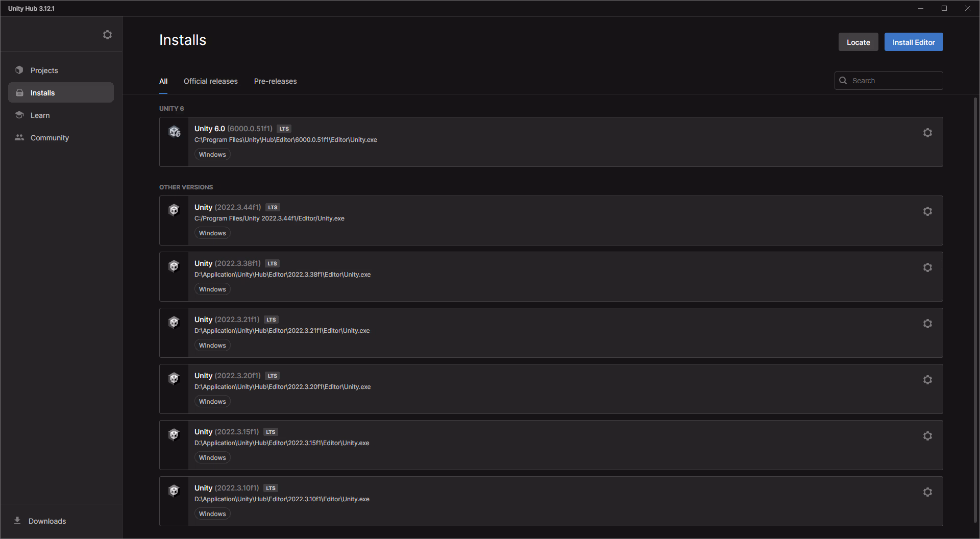Image resolution: width=980 pixels, height=539 pixels.
Task: Open settings gear for Unity 2022.3.44f1
Action: pyautogui.click(x=927, y=211)
